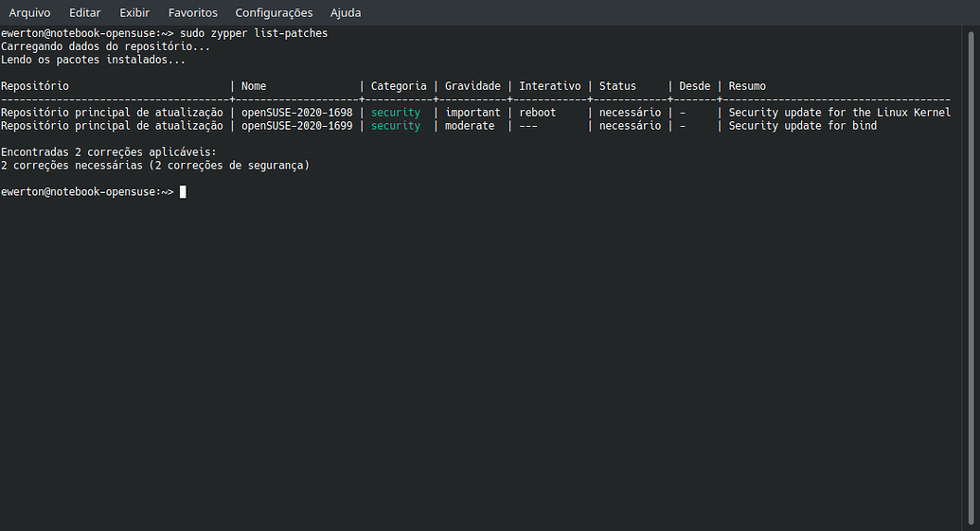Click the 'Interativo' column header

click(x=550, y=86)
